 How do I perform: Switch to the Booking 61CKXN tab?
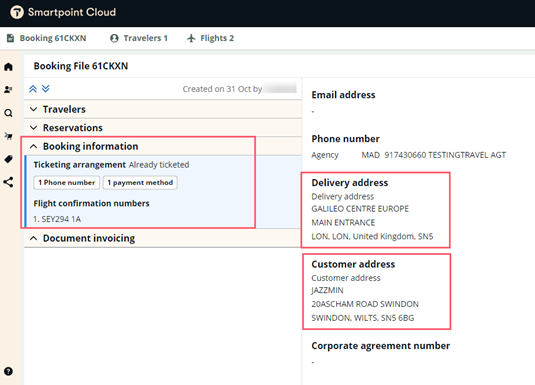pos(47,38)
